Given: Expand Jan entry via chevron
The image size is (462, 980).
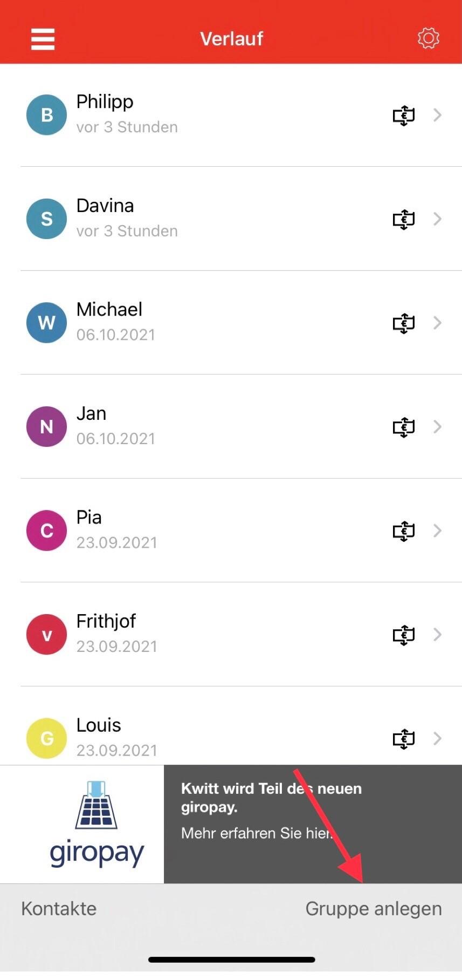Looking at the screenshot, I should pyautogui.click(x=438, y=427).
